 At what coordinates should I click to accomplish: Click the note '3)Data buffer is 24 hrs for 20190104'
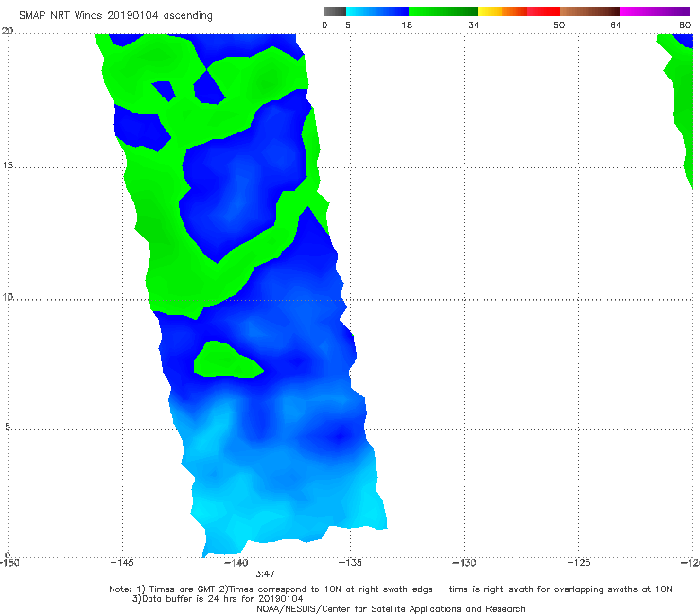click(x=218, y=599)
